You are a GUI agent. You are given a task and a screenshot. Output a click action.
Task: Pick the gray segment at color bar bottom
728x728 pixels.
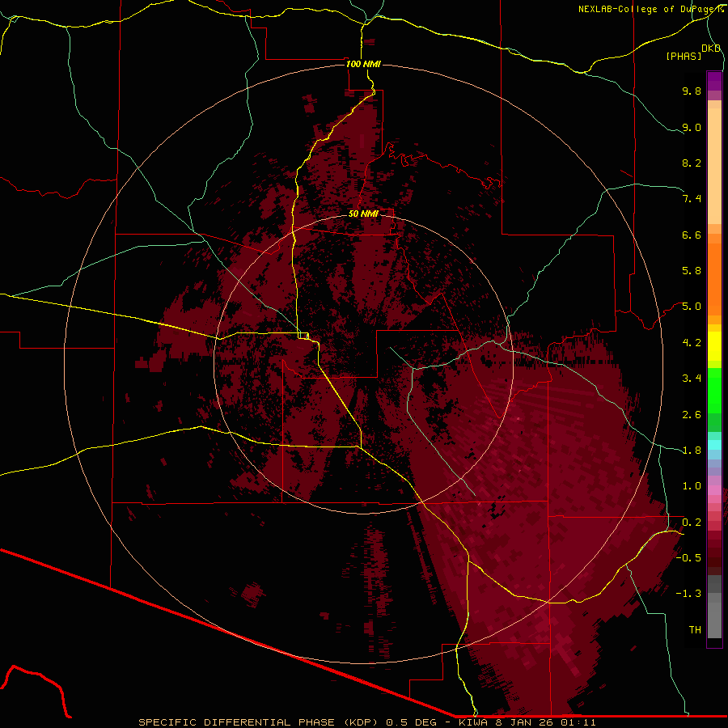(714, 620)
